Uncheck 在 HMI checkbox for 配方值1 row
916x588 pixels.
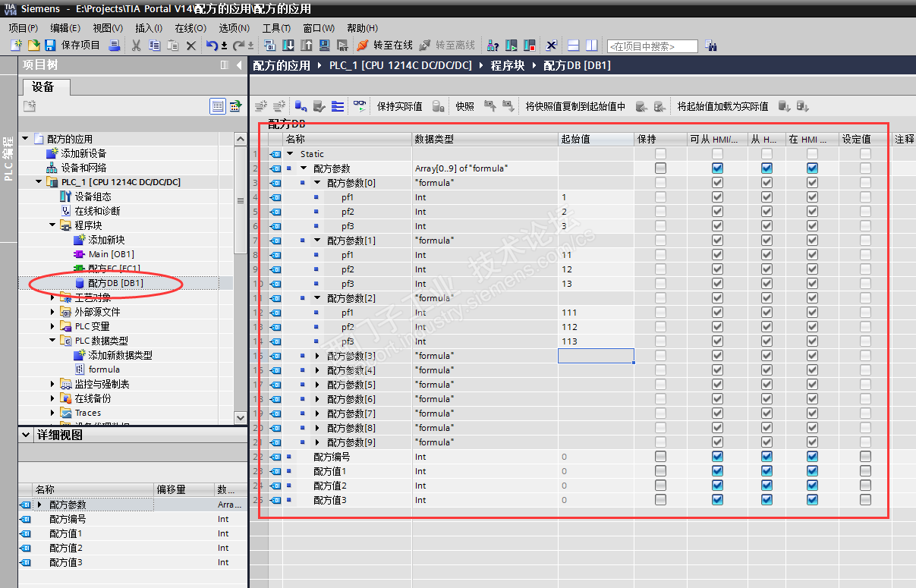tap(812, 471)
